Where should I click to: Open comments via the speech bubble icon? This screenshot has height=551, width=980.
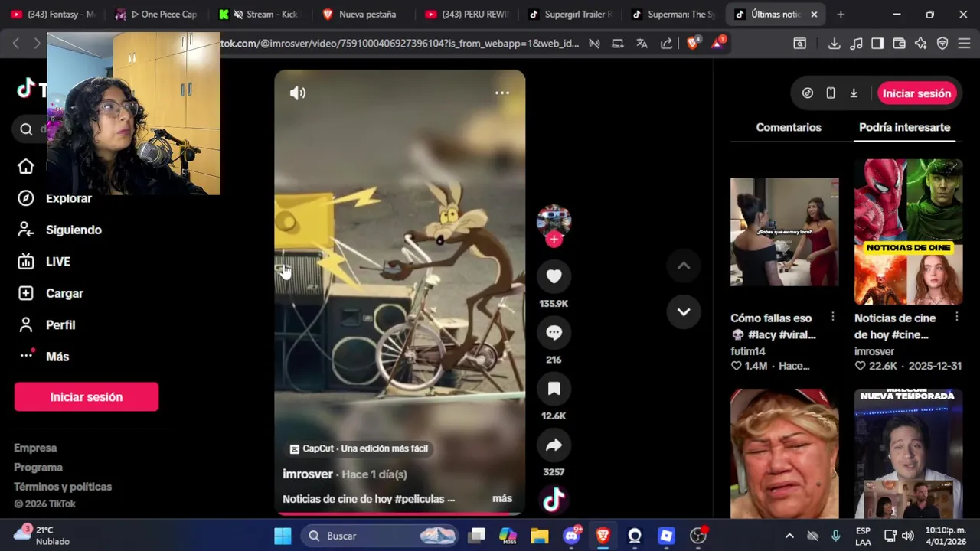554,333
